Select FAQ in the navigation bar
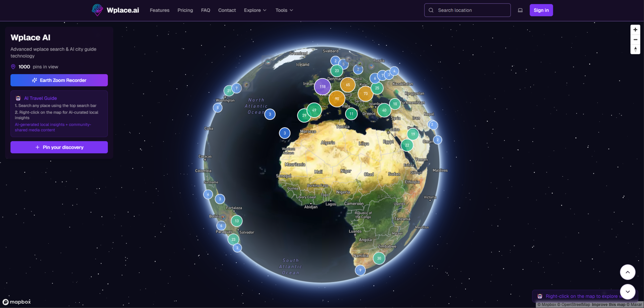 [x=205, y=10]
